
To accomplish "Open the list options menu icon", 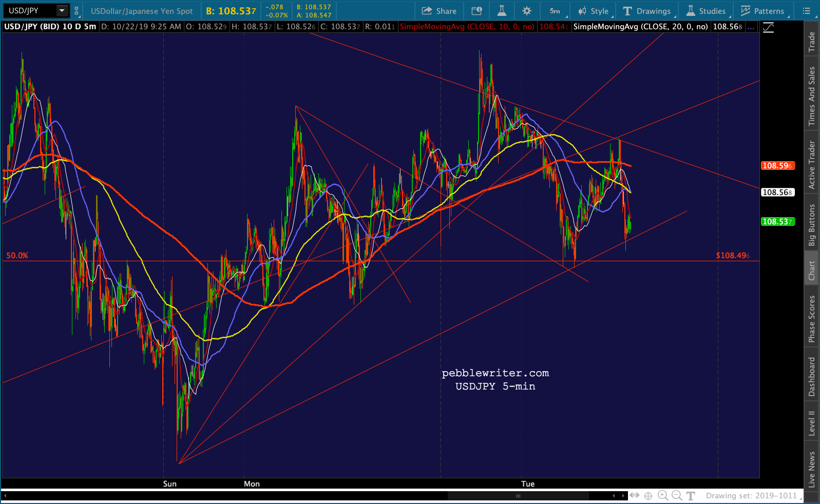I will tap(807, 11).
